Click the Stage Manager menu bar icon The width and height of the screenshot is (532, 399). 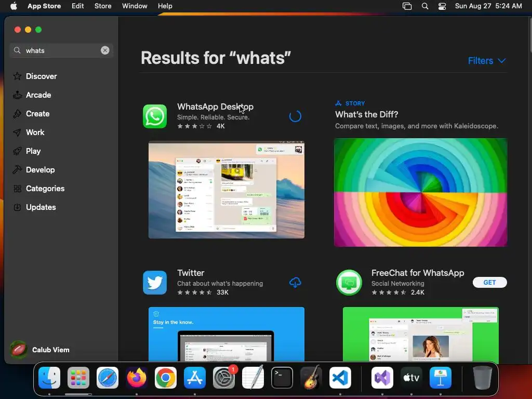pos(407,6)
